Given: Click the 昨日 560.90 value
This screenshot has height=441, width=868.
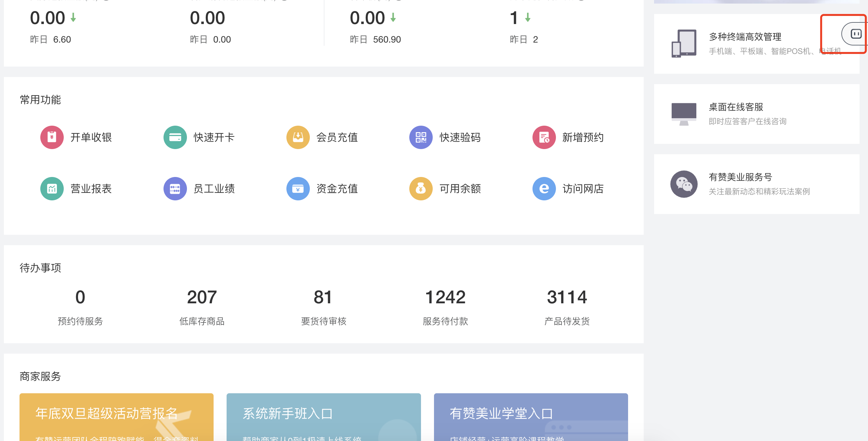Looking at the screenshot, I should pos(375,39).
